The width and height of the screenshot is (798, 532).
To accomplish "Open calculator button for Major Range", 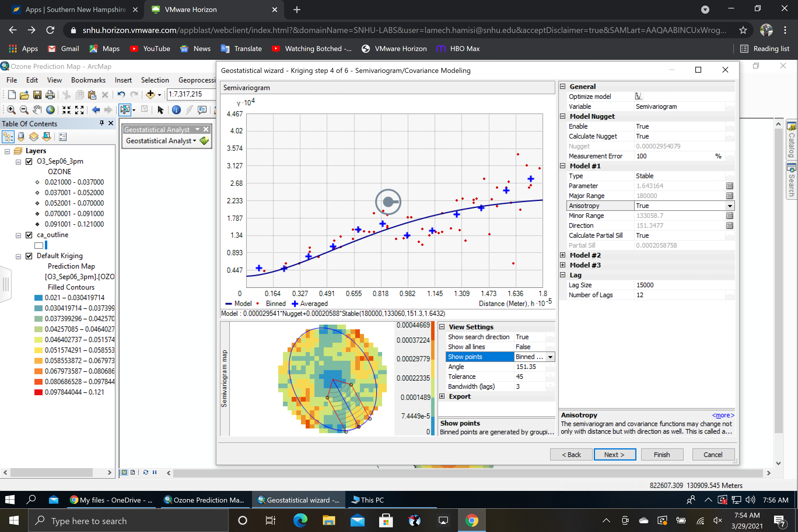I will pos(729,196).
